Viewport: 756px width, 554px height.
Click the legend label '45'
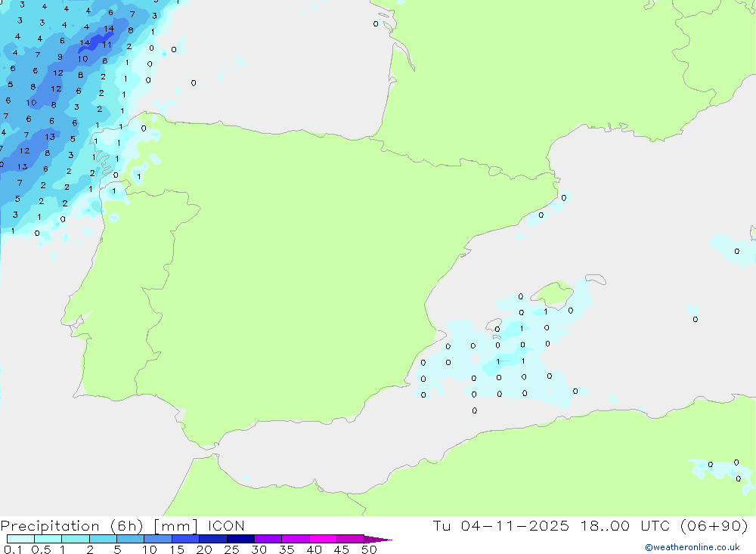click(342, 549)
